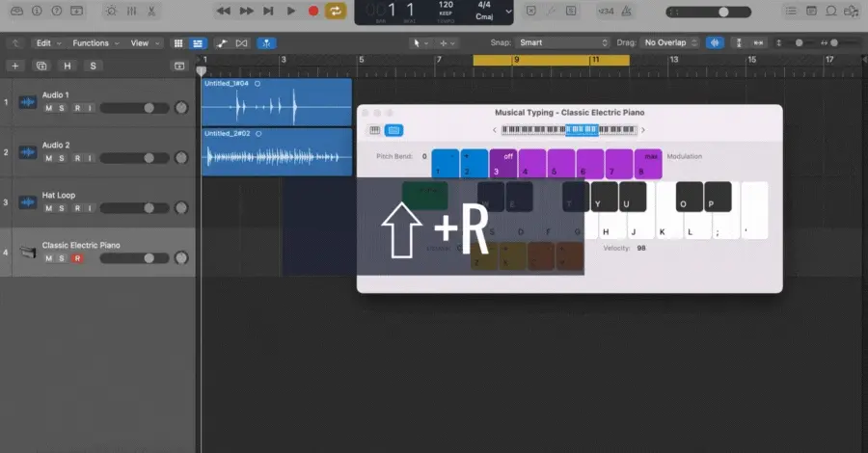Toggle Count-in 1234 button
This screenshot has width=868, height=453.
click(x=607, y=11)
